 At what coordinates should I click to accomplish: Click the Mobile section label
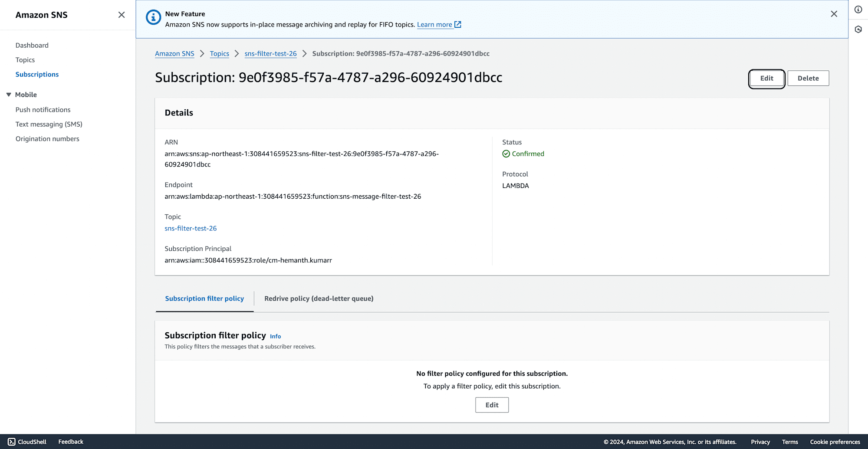click(26, 95)
